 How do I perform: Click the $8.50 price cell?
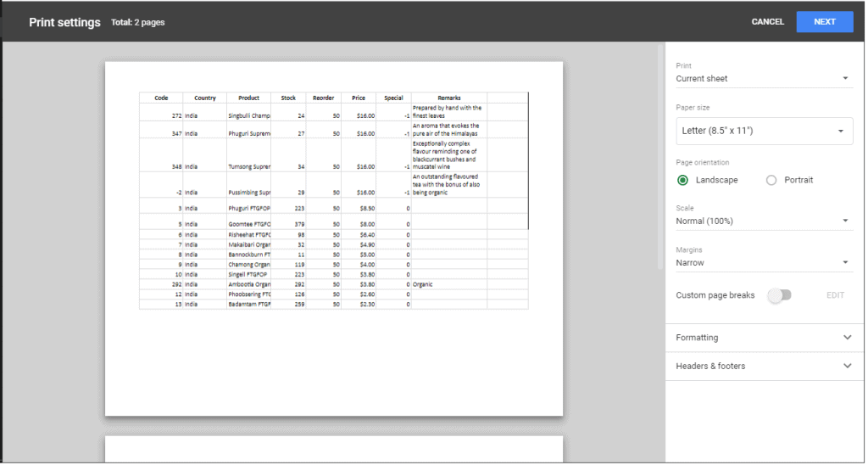(x=359, y=205)
